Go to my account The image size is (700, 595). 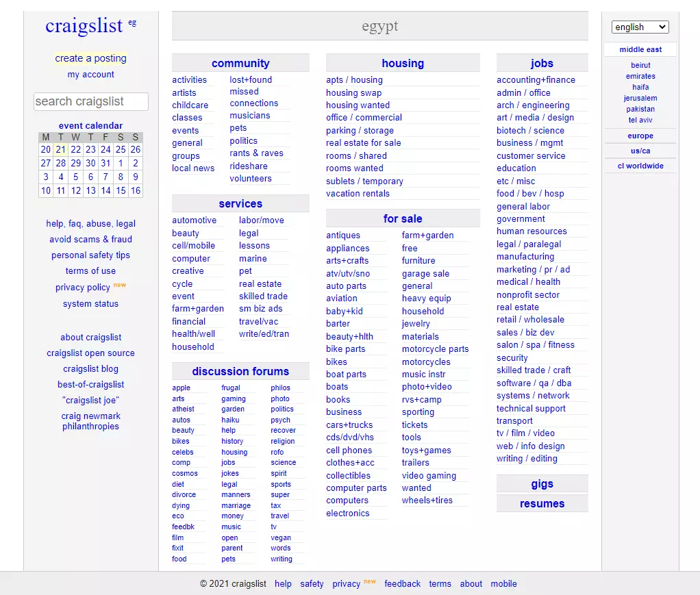point(90,75)
